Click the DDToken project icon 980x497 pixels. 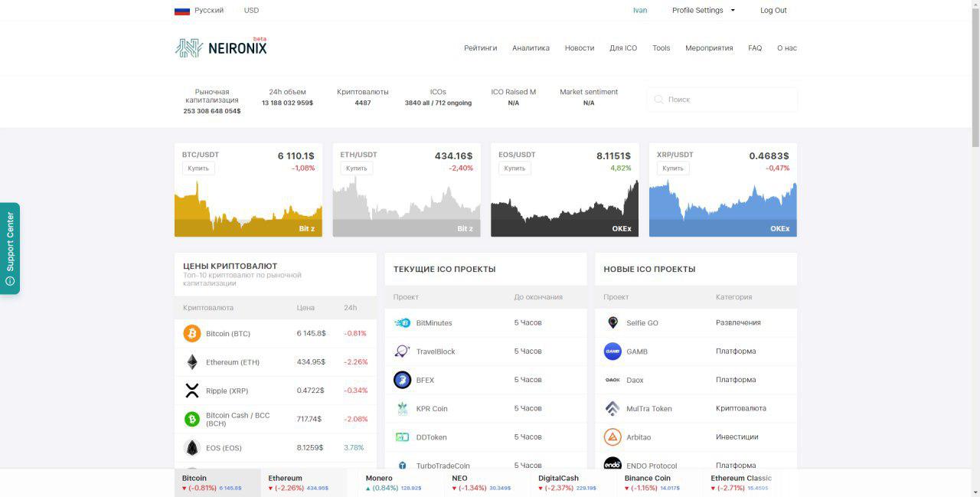402,437
